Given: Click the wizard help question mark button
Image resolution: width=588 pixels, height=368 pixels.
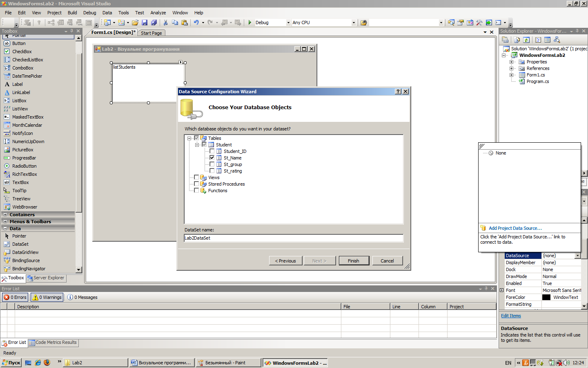Looking at the screenshot, I should click(398, 92).
